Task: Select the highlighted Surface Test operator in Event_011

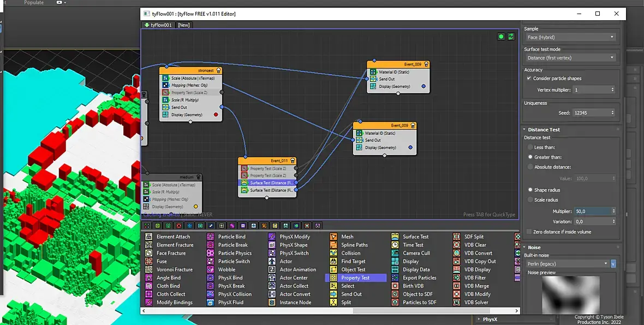Action: pyautogui.click(x=267, y=183)
